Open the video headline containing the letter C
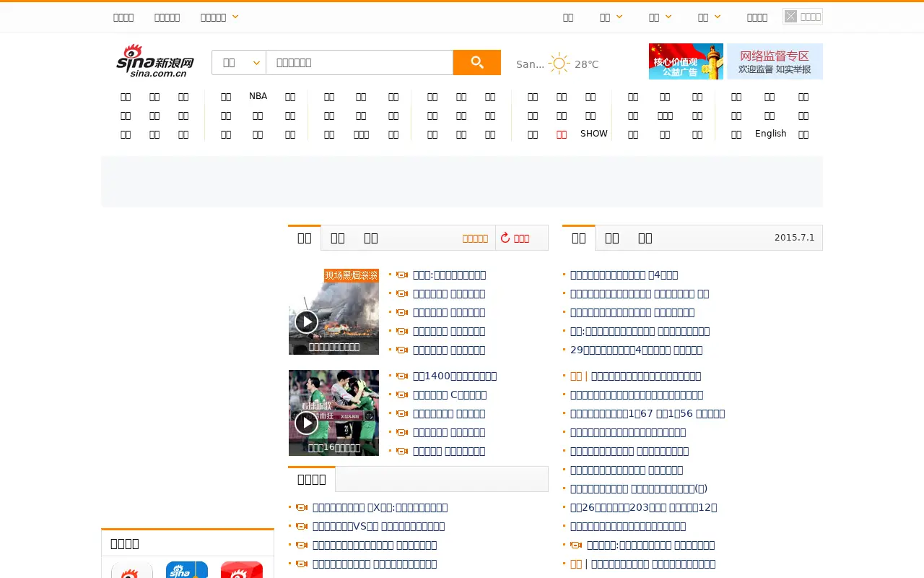This screenshot has height=578, width=924. click(450, 394)
